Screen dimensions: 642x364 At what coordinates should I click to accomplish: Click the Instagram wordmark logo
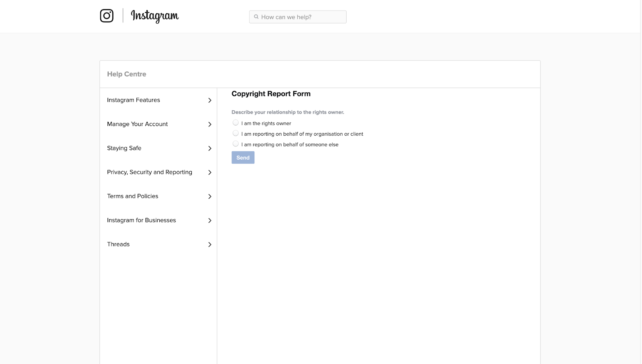[154, 16]
